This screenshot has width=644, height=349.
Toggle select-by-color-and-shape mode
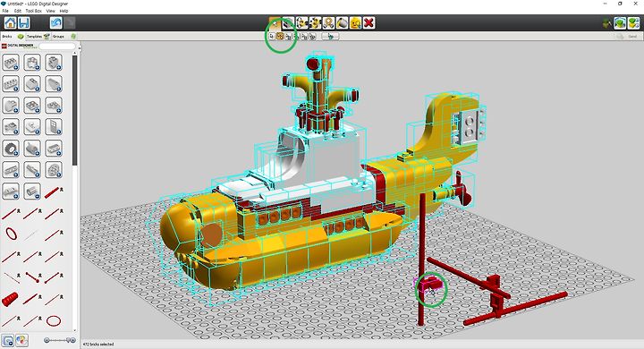(x=312, y=36)
